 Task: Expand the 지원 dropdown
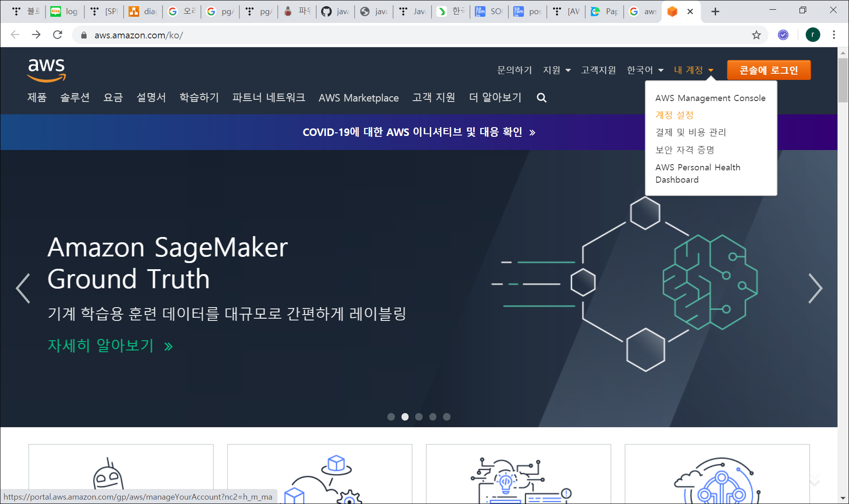coord(557,70)
